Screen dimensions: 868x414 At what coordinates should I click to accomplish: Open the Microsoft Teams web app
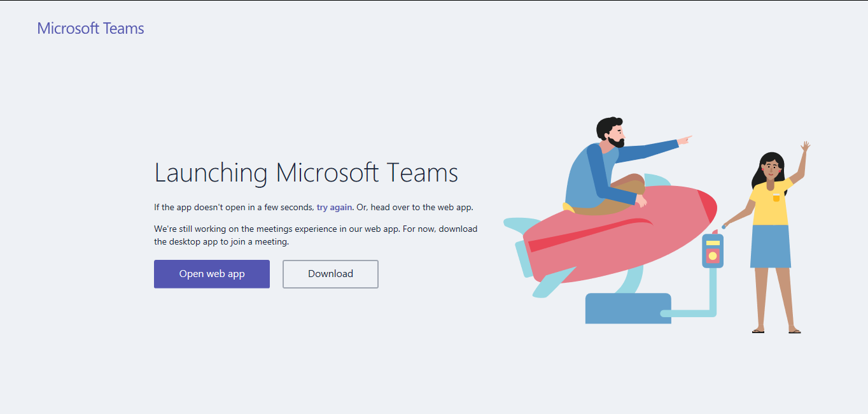(x=212, y=274)
